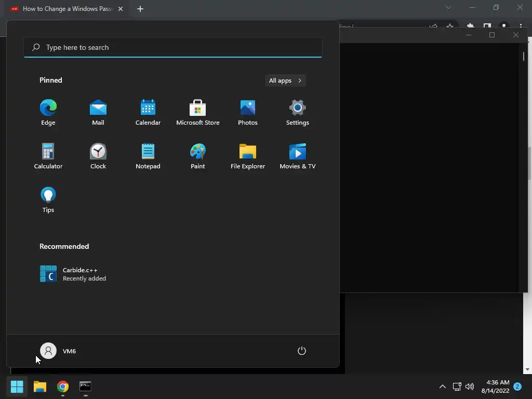Show All apps list
Image resolution: width=532 pixels, height=399 pixels.
click(x=285, y=81)
